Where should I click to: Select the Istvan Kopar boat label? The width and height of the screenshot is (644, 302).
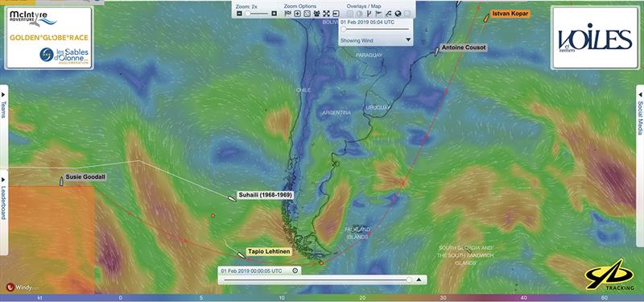[510, 14]
